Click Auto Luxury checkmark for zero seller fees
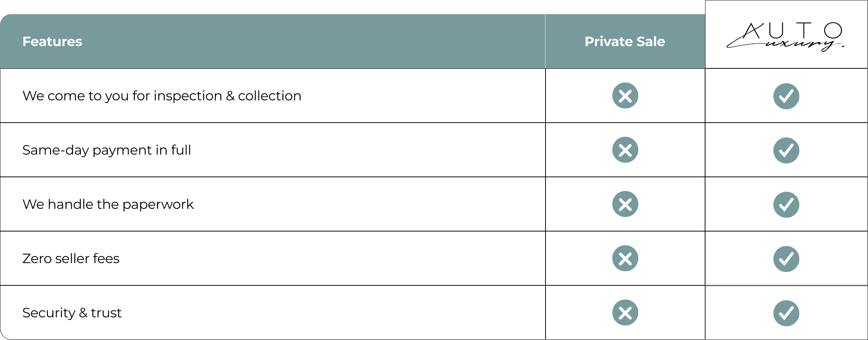Viewport: 868px width, 340px height. click(786, 259)
